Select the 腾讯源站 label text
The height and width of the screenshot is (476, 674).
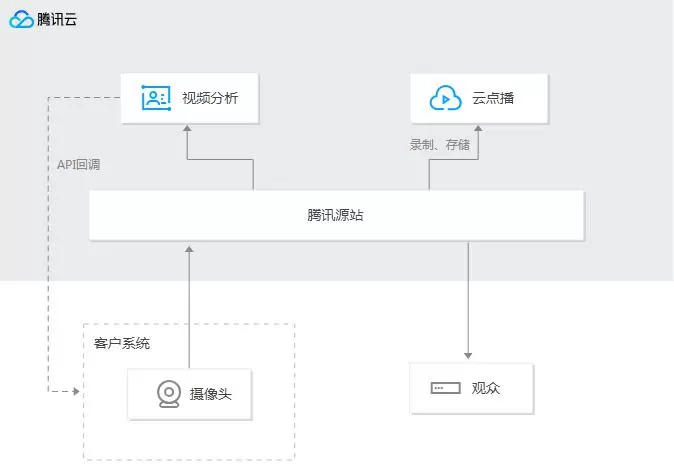pos(336,215)
